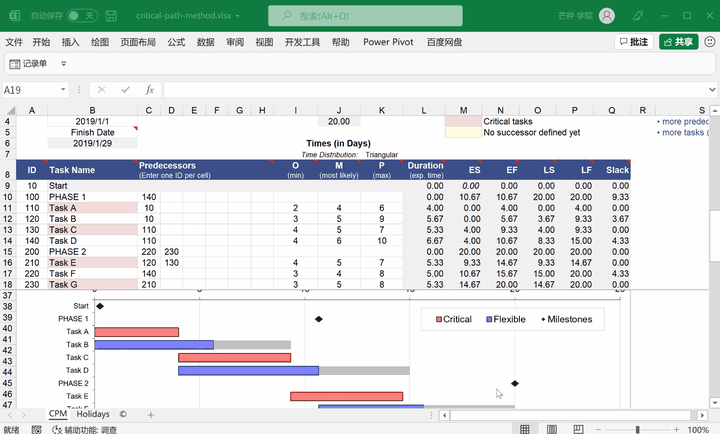
Task: Switch to the 数据 tab
Action: click(205, 42)
